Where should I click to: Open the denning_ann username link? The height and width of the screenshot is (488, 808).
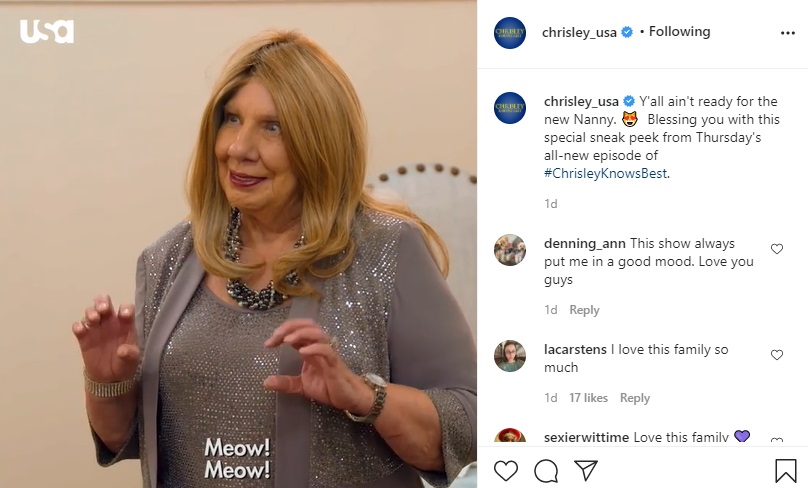585,243
